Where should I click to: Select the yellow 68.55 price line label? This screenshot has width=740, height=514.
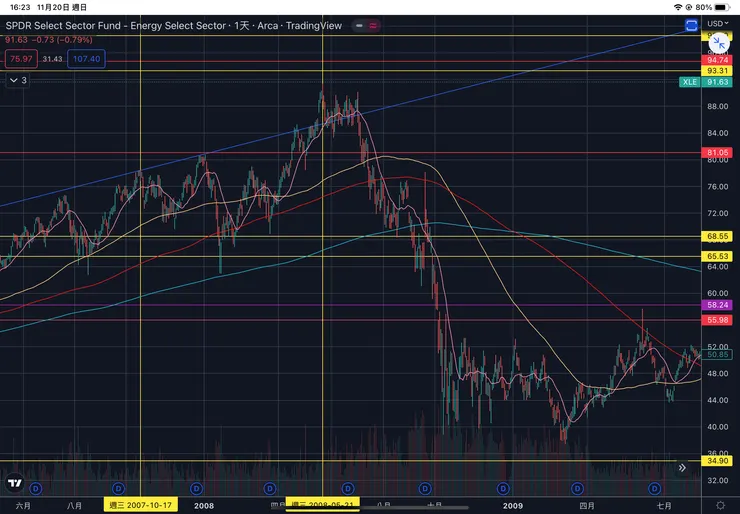(x=717, y=236)
